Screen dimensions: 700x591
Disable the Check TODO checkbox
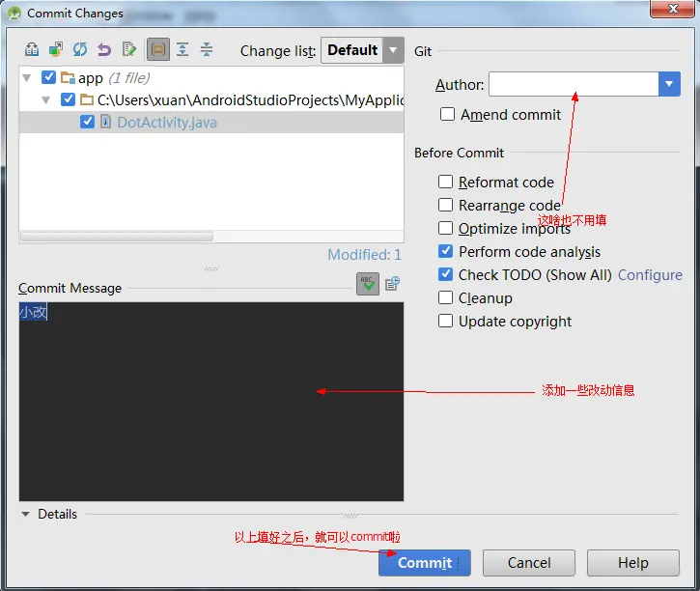click(x=445, y=274)
